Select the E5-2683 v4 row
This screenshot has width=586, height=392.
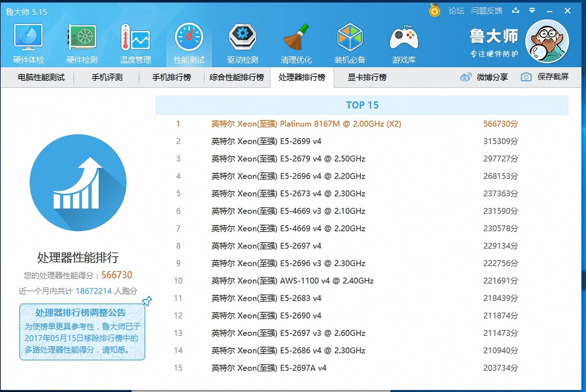pos(362,298)
